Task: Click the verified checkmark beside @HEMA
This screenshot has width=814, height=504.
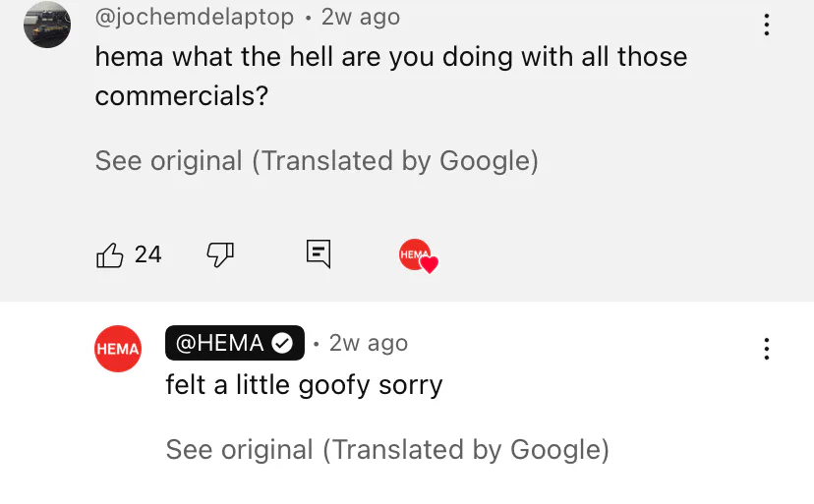Action: (282, 344)
